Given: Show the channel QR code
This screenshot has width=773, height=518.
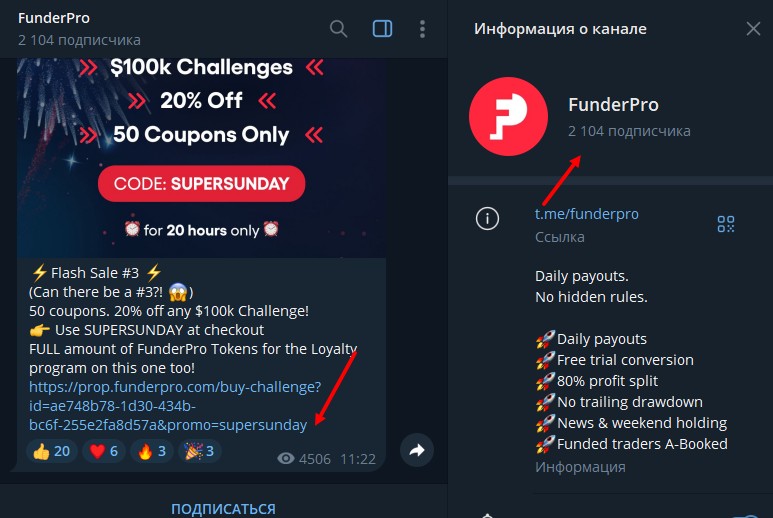Looking at the screenshot, I should click(726, 224).
